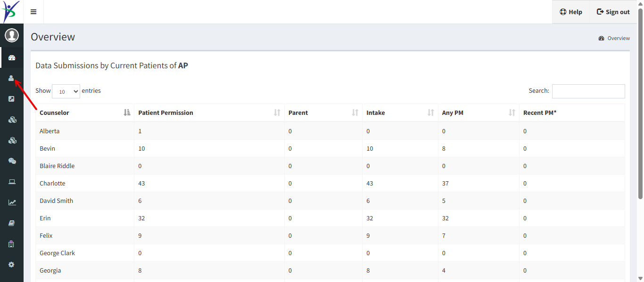Open the user avatar profile icon
Screen dimensions: 644x282
(x=12, y=35)
